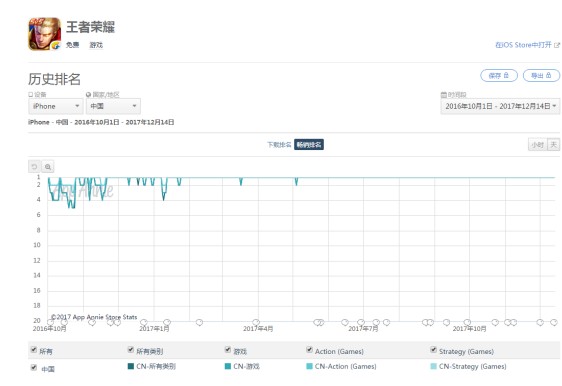This screenshot has height=386, width=562.
Task: Open the 中国 country dropdown
Action: coord(113,106)
